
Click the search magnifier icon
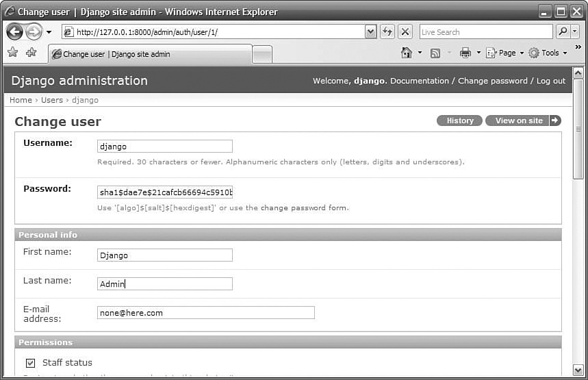(x=563, y=31)
